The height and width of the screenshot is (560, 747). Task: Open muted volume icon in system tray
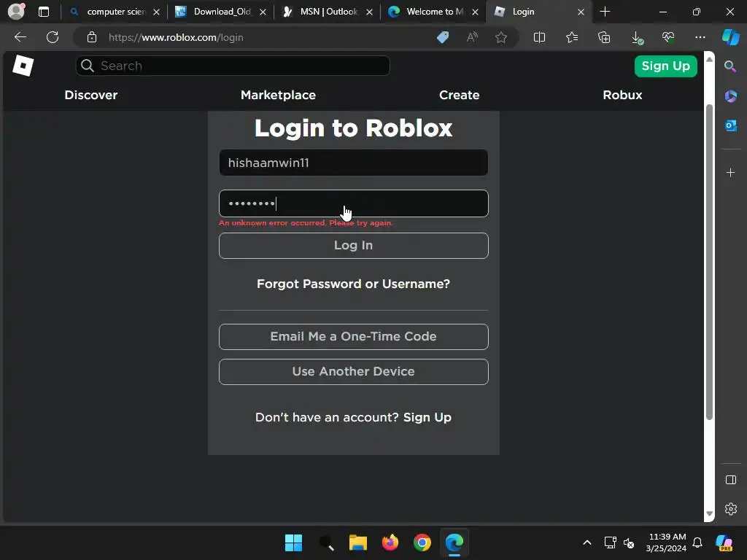629,542
